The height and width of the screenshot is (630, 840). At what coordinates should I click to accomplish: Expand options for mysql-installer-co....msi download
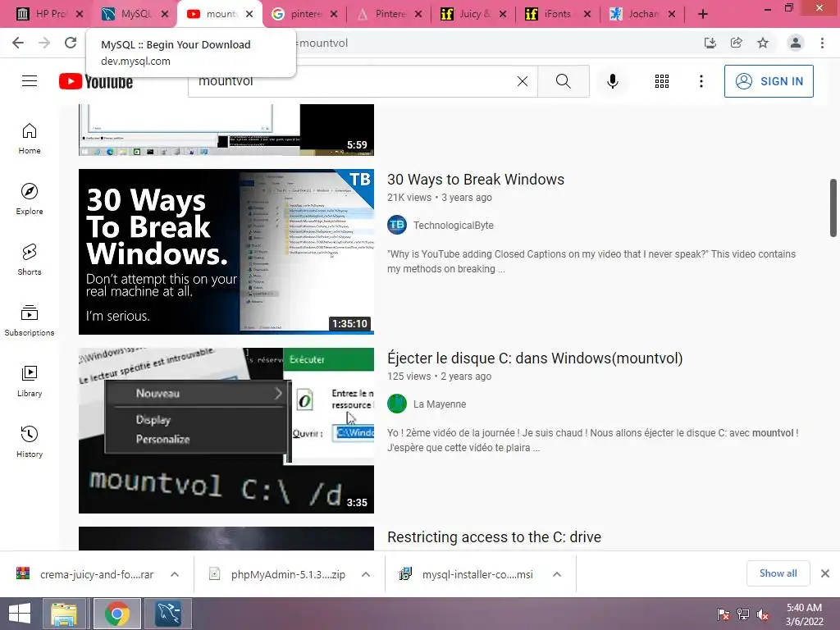point(557,574)
